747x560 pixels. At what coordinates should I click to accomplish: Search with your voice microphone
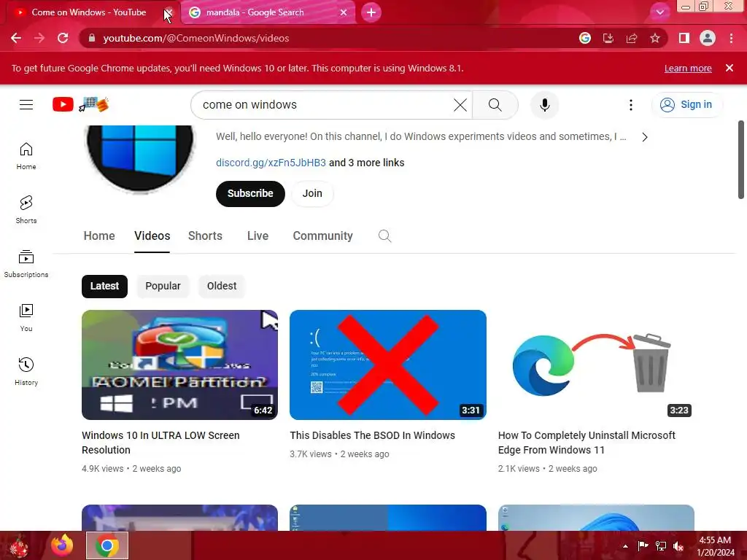click(x=544, y=105)
